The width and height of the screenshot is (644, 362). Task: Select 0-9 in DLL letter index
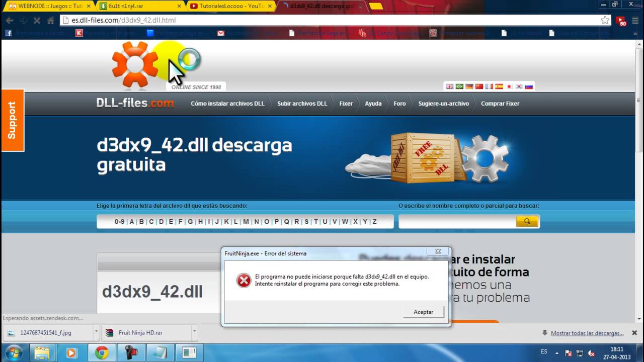[x=119, y=222]
